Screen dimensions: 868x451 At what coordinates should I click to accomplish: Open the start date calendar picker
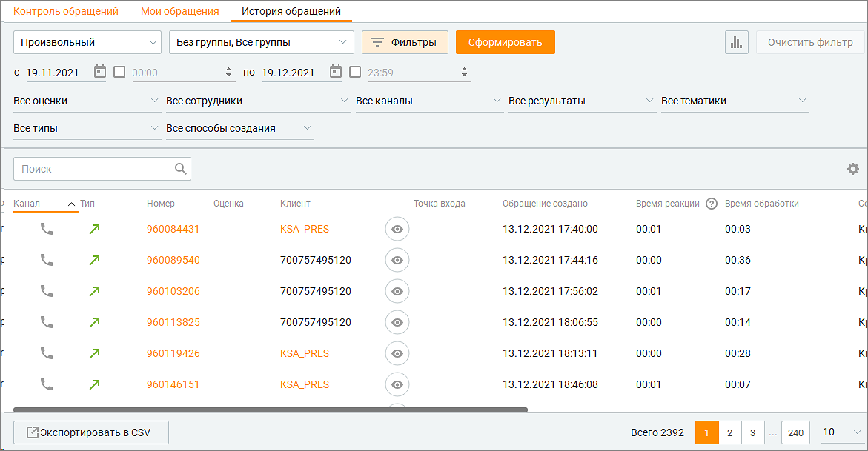[x=99, y=72]
